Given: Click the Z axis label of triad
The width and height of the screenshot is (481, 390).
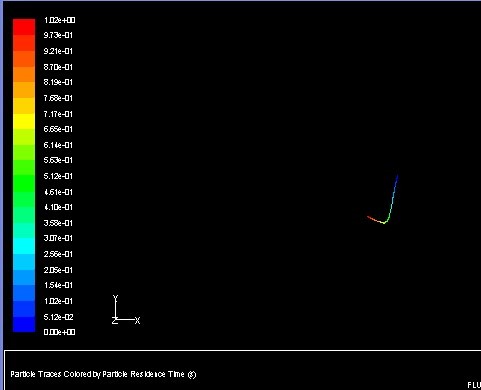Looking at the screenshot, I should point(115,321).
